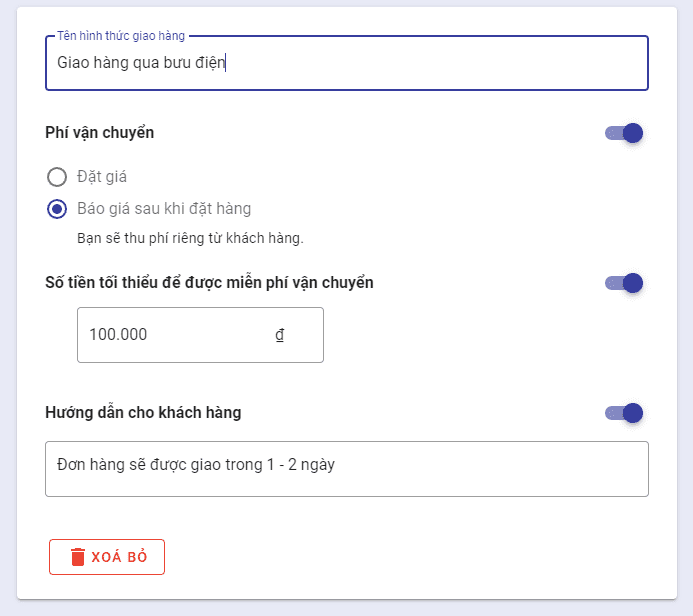Click the Bạn sẽ thu phí riêng hint
This screenshot has width=693, height=616.
(190, 239)
